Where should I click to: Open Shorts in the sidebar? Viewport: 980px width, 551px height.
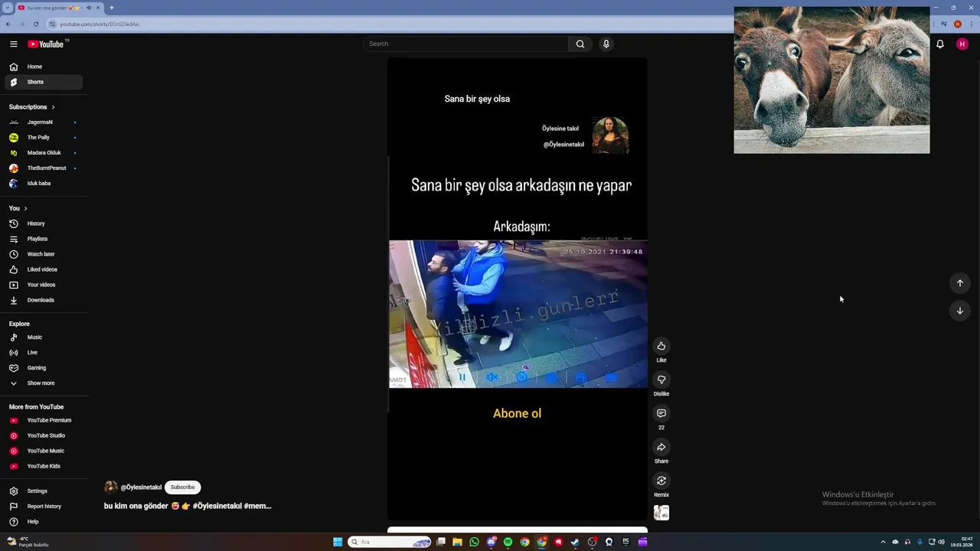(x=43, y=82)
